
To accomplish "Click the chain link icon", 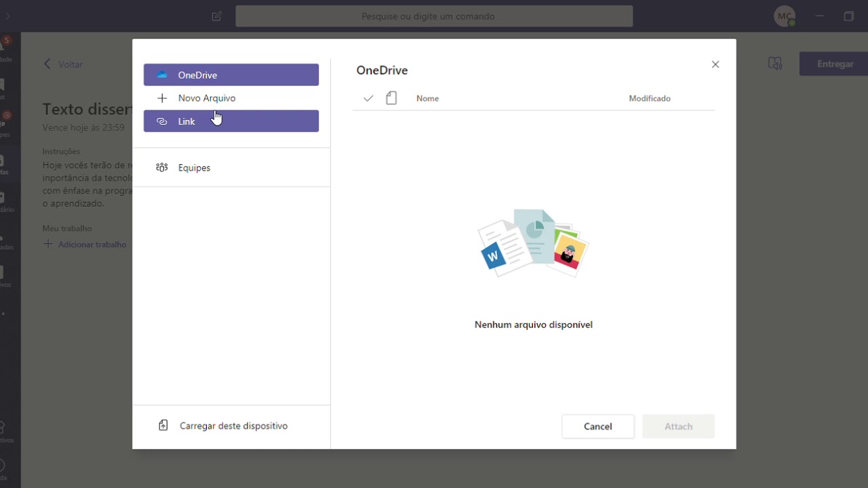I will click(x=162, y=121).
